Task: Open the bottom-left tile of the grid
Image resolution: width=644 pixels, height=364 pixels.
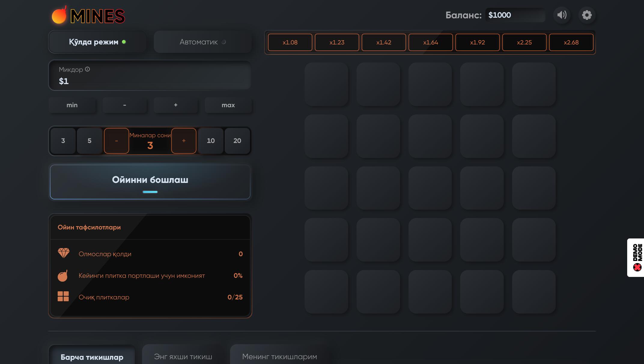Action: coord(327,292)
